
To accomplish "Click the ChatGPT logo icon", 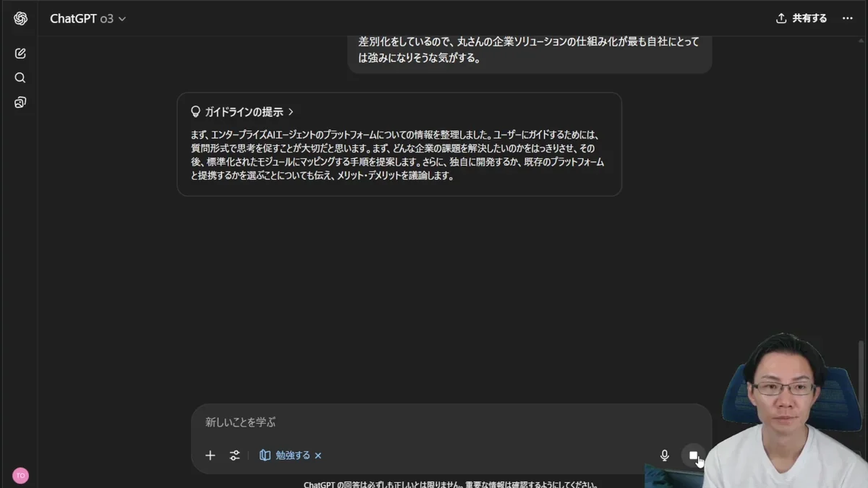I will 20,19.
